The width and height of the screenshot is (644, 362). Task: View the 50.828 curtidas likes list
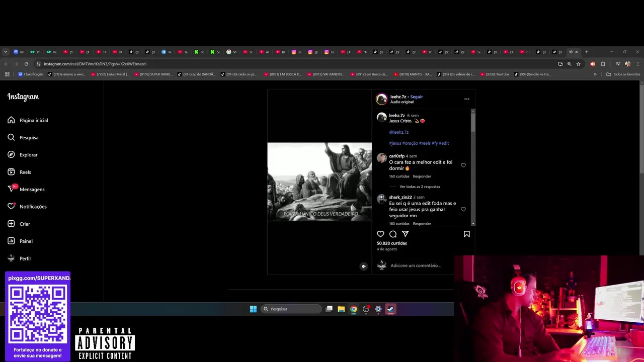(392, 243)
